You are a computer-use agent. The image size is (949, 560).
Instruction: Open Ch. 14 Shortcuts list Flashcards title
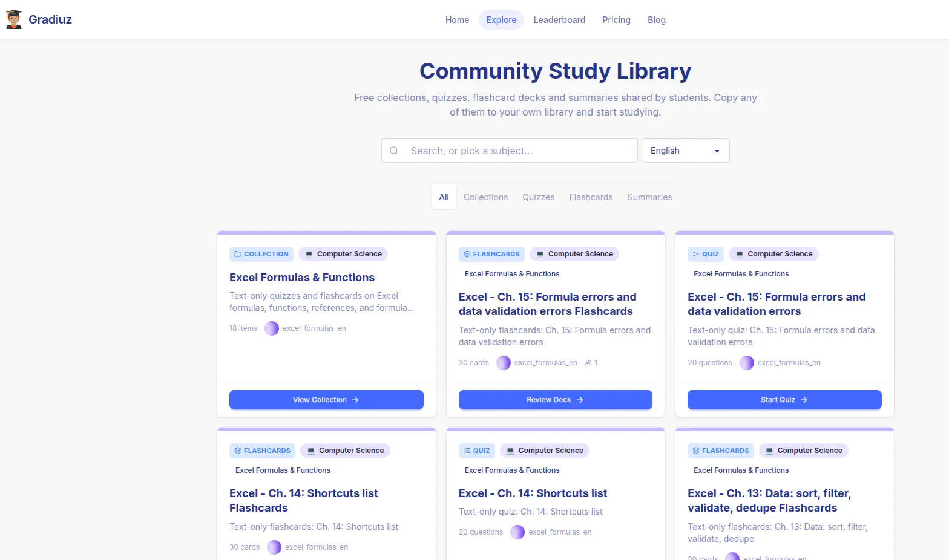(x=303, y=501)
